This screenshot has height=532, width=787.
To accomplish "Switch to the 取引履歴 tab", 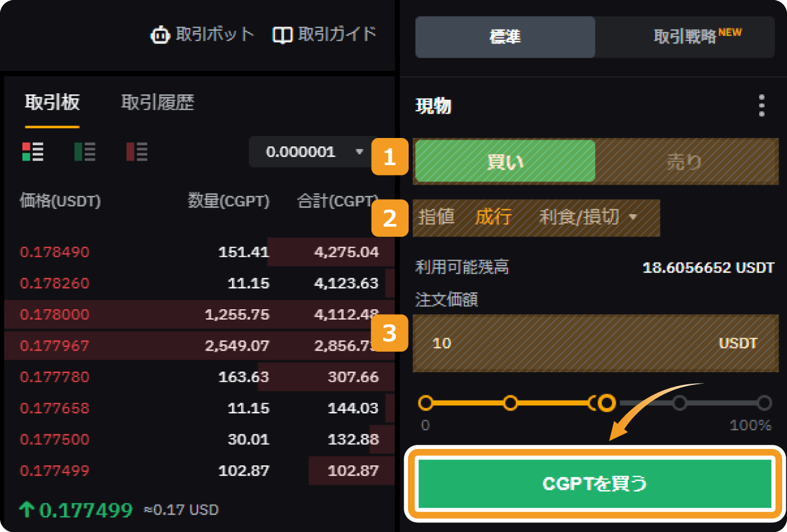I will (x=157, y=102).
